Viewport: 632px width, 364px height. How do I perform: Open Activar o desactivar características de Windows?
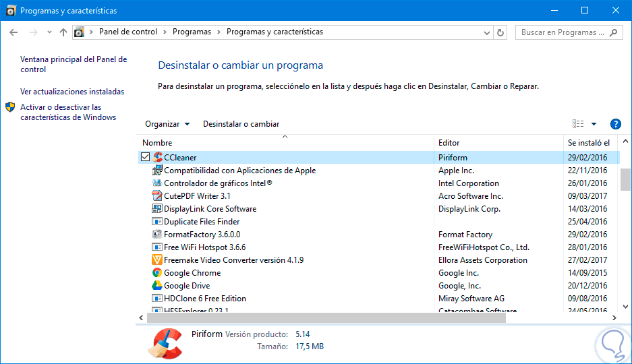68,113
